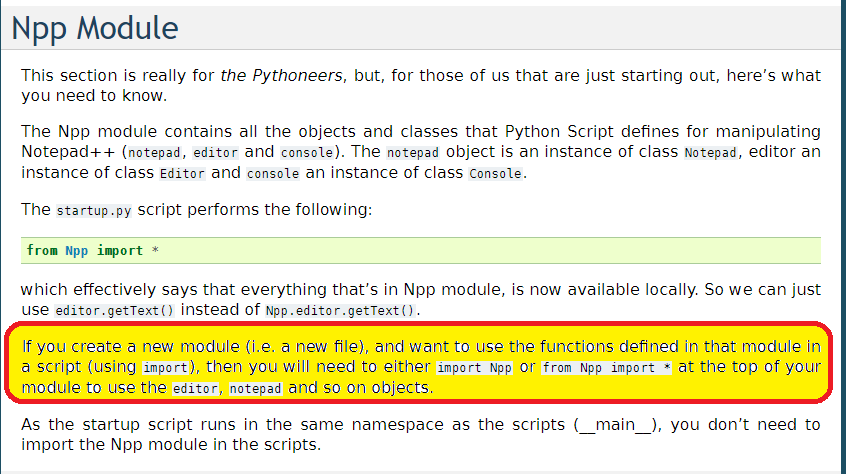Click the 'console' code in parentheses
846x474 pixels.
tap(307, 153)
